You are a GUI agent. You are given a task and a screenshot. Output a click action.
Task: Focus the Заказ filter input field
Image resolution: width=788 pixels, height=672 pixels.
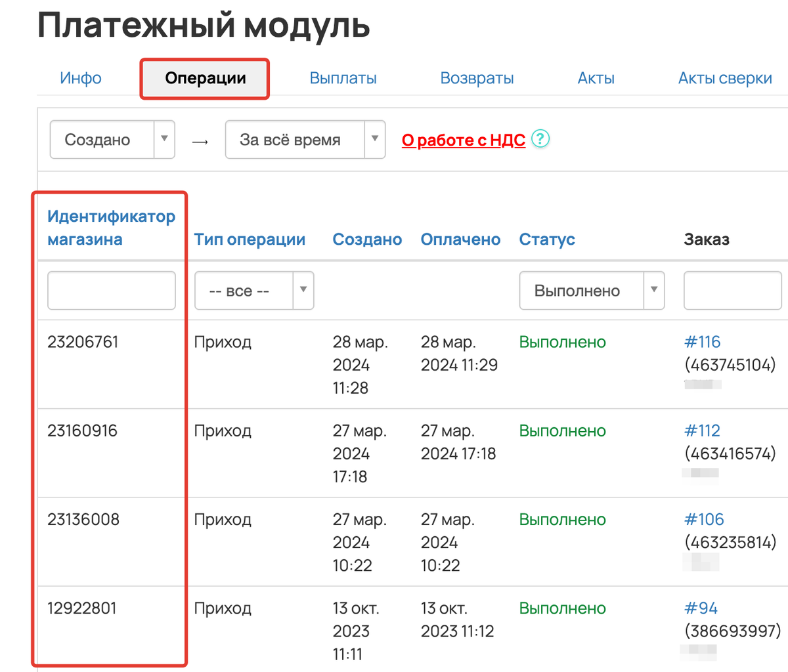click(x=733, y=291)
